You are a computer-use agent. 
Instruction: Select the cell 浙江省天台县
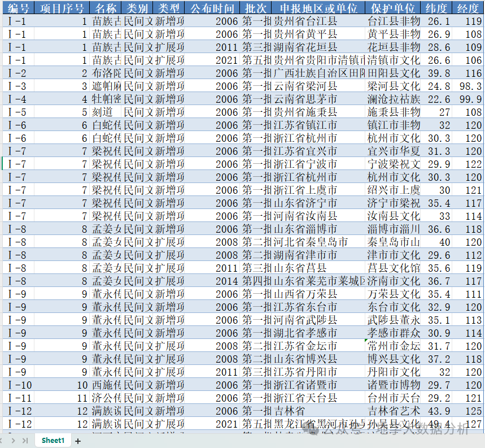(x=318, y=398)
